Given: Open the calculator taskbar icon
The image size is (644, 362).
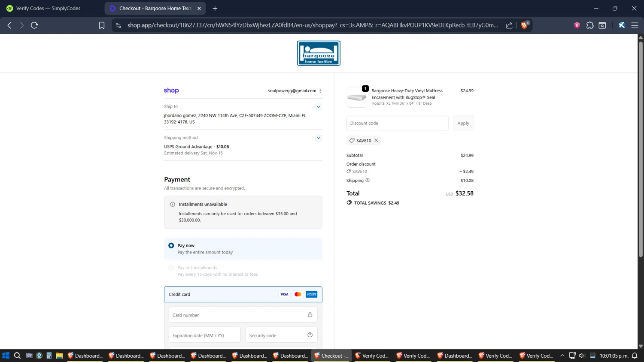Looking at the screenshot, I should click(49, 356).
